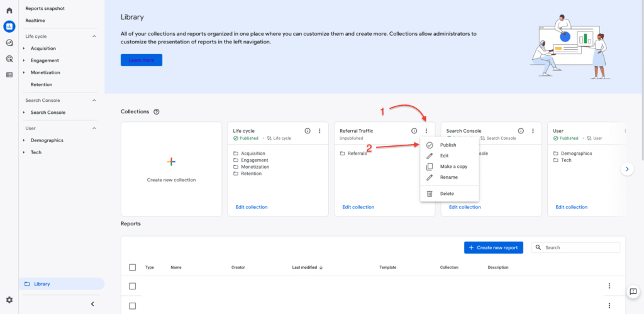
Task: Collapse the Life cycle sidebar section
Action: (x=94, y=36)
